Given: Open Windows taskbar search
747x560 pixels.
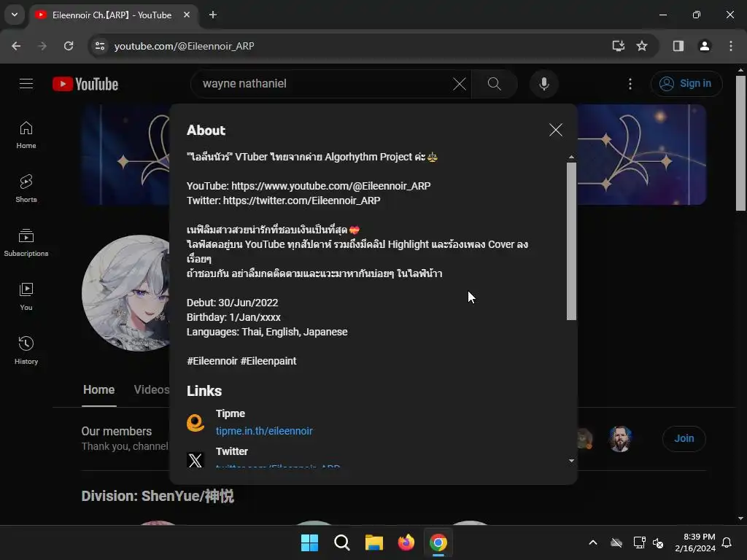Looking at the screenshot, I should [x=341, y=542].
